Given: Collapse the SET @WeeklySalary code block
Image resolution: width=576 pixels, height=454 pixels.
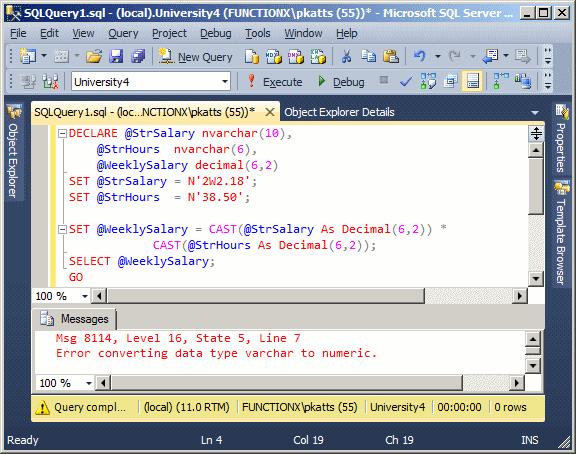Looking at the screenshot, I should (x=62, y=230).
